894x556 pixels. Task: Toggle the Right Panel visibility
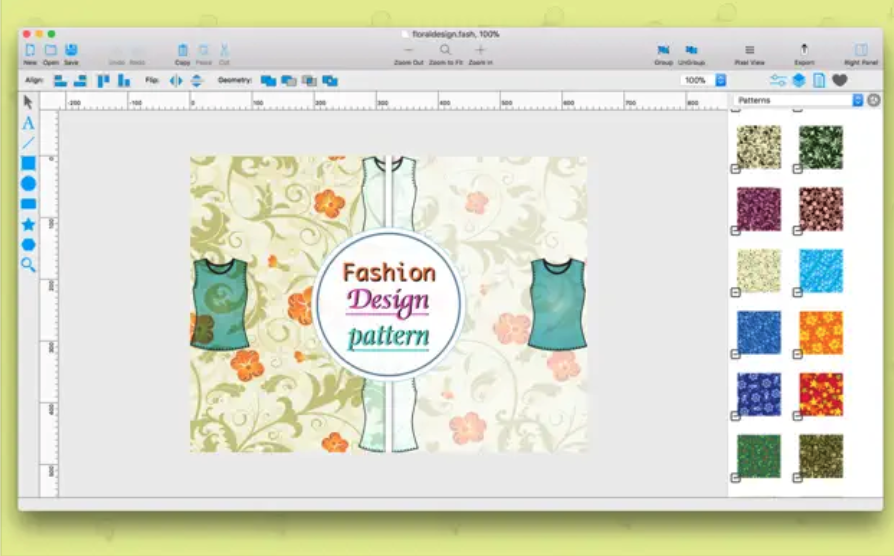coord(860,50)
